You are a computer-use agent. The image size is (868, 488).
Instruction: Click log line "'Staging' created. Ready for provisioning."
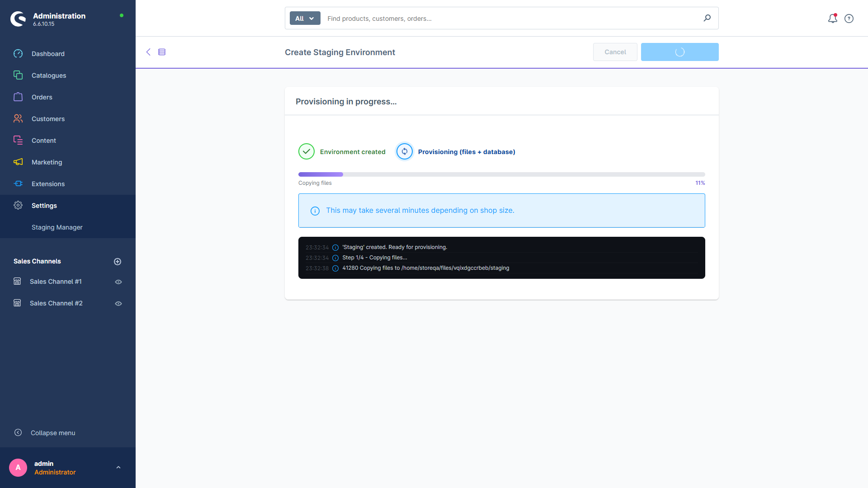pyautogui.click(x=395, y=247)
